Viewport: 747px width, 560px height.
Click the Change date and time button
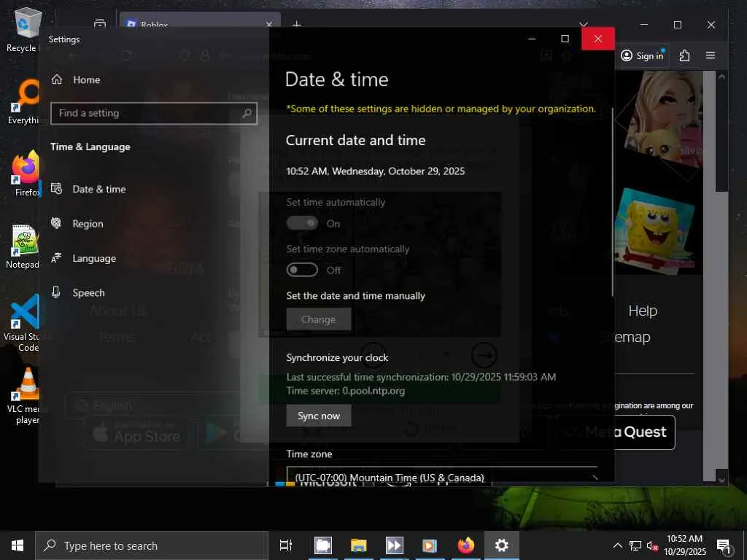(319, 319)
